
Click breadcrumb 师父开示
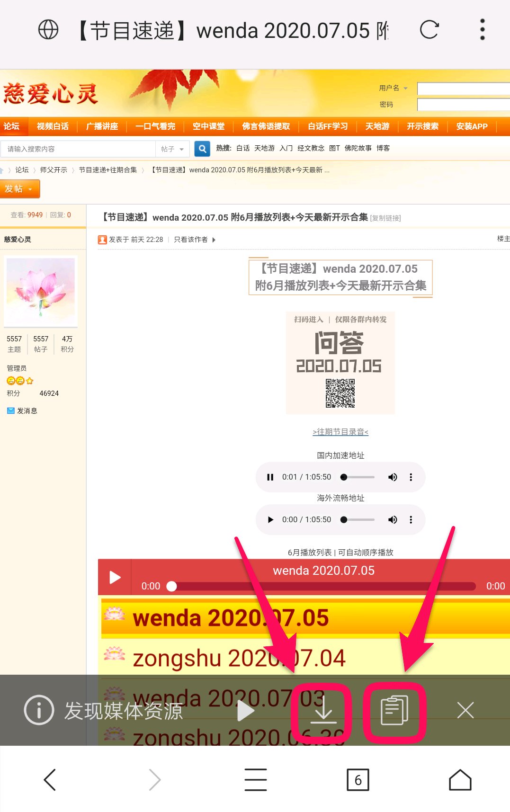(x=54, y=170)
